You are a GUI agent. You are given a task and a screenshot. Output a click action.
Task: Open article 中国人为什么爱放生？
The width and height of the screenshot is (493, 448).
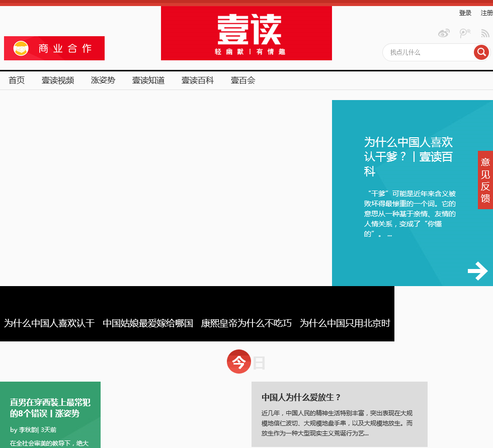point(301,397)
